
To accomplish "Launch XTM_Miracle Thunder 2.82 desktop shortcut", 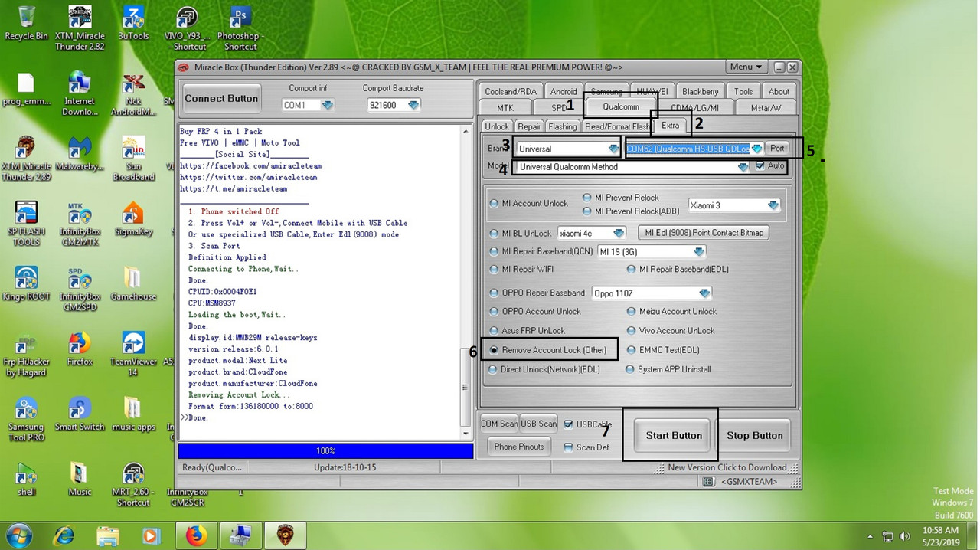I will 80,28.
